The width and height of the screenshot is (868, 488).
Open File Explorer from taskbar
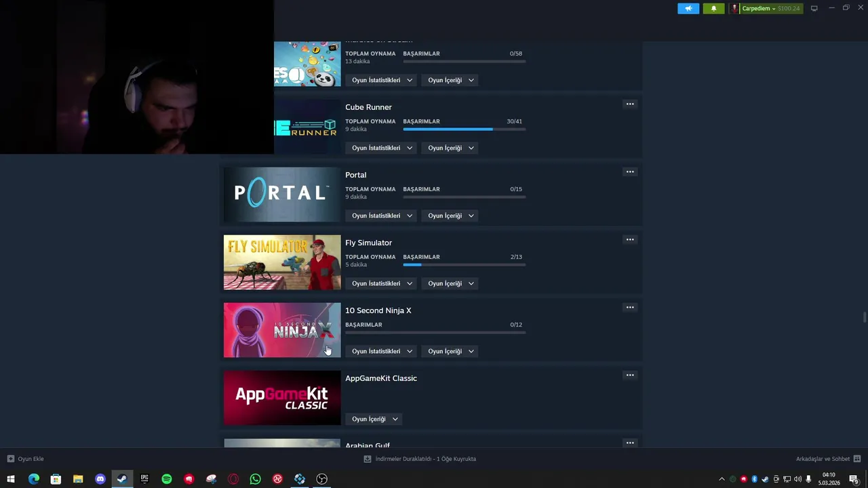[x=78, y=479]
